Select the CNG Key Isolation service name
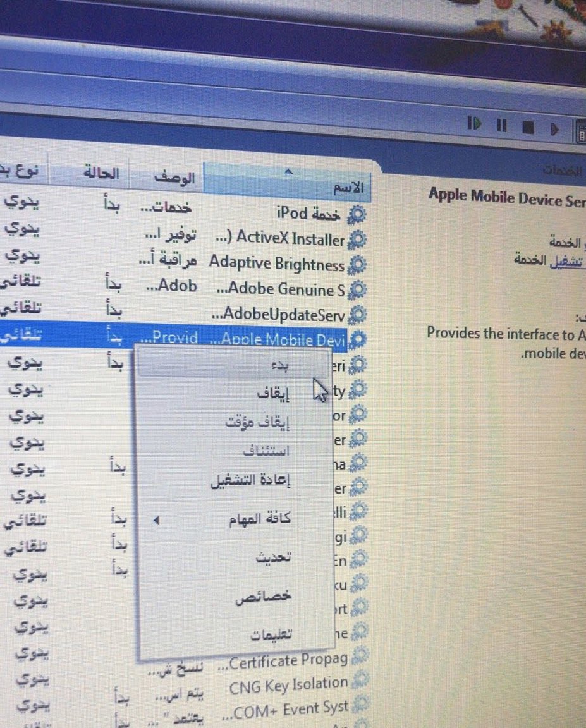 tap(288, 685)
